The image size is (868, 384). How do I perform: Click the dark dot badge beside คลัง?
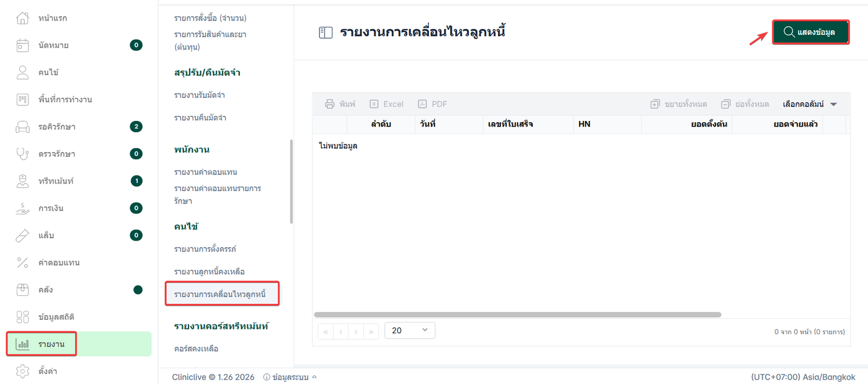click(x=138, y=290)
